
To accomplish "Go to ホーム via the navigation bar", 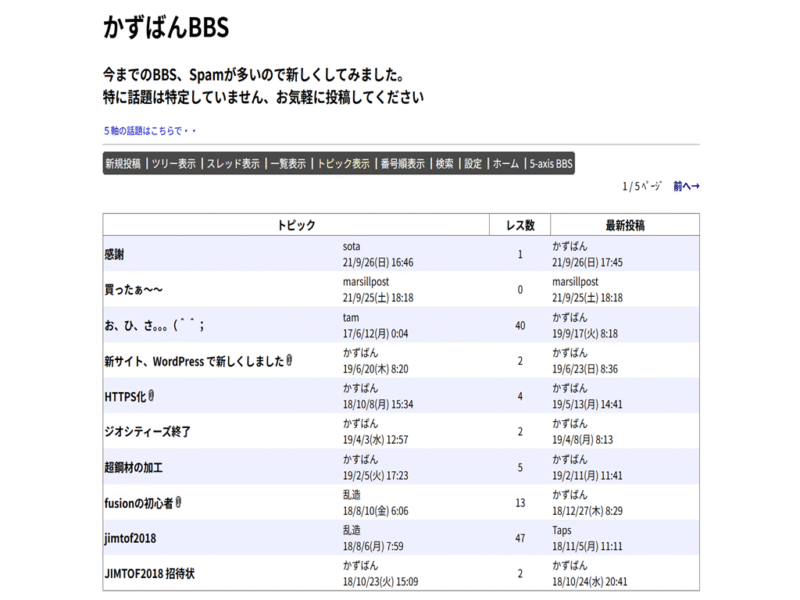I will tap(506, 164).
